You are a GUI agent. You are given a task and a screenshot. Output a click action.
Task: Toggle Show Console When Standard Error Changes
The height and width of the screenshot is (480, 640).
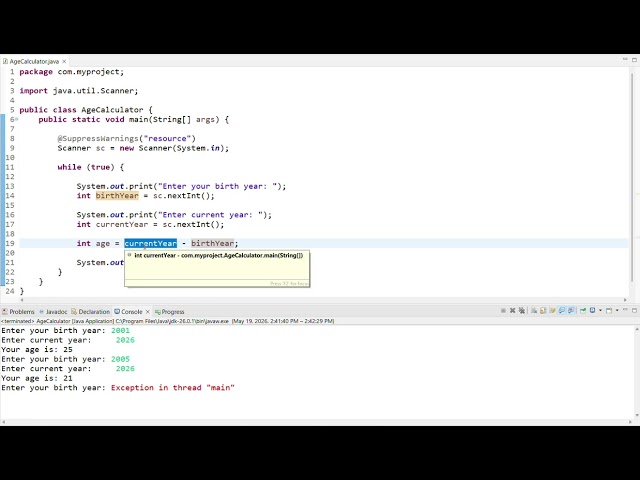571,311
